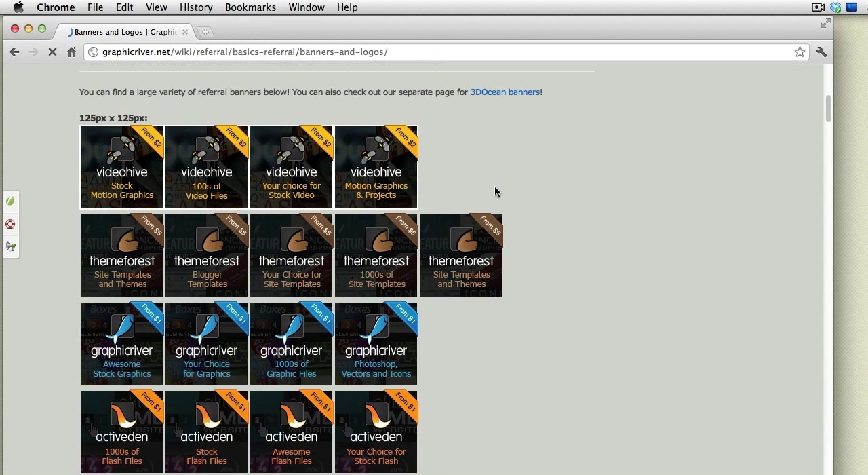Viewport: 868px width, 475px height.
Task: Click the Dropbox icon in the menu bar
Action: 835,7
